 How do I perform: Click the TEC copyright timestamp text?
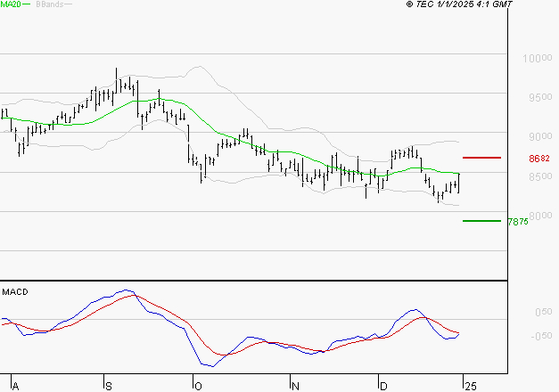(459, 4)
